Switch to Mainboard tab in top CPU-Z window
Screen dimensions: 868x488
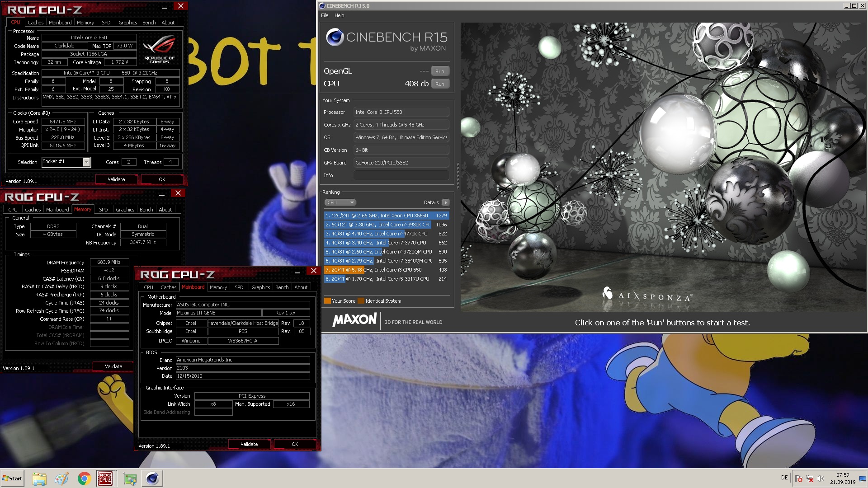(60, 23)
